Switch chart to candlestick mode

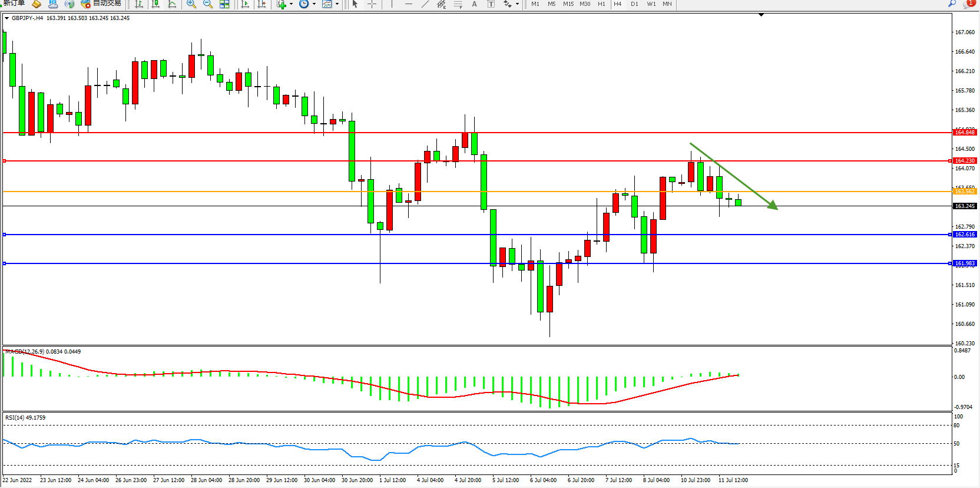click(x=155, y=4)
